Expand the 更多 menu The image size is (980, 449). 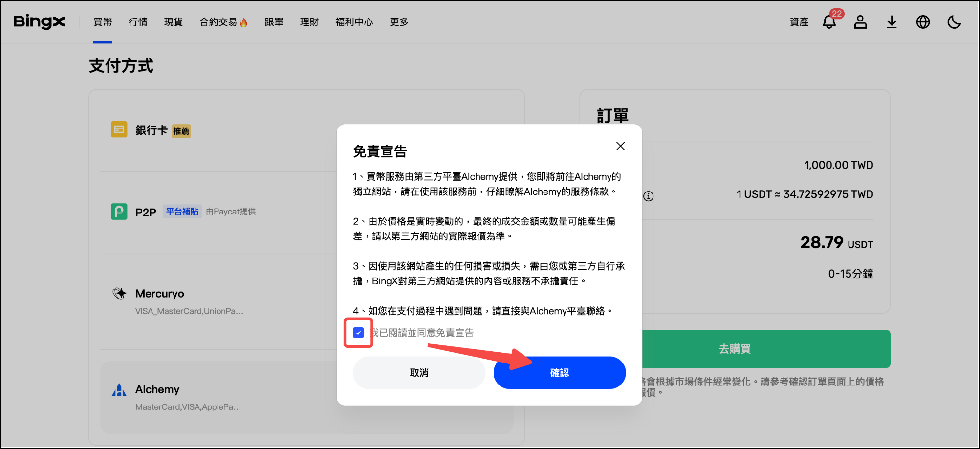[x=399, y=22]
